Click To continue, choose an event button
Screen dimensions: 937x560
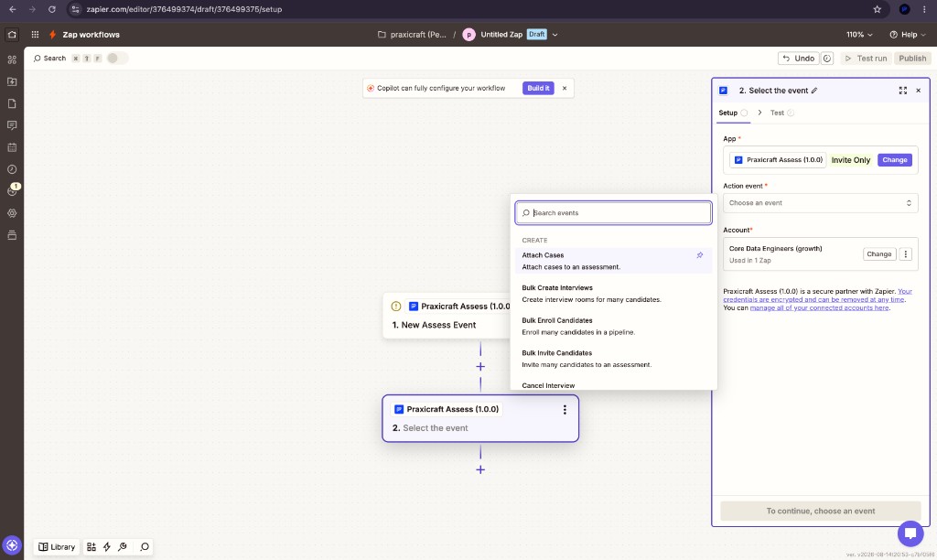tap(821, 511)
